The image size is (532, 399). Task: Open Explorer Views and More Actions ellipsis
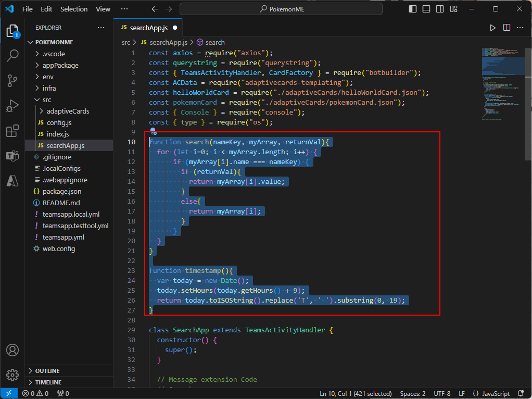click(x=101, y=28)
